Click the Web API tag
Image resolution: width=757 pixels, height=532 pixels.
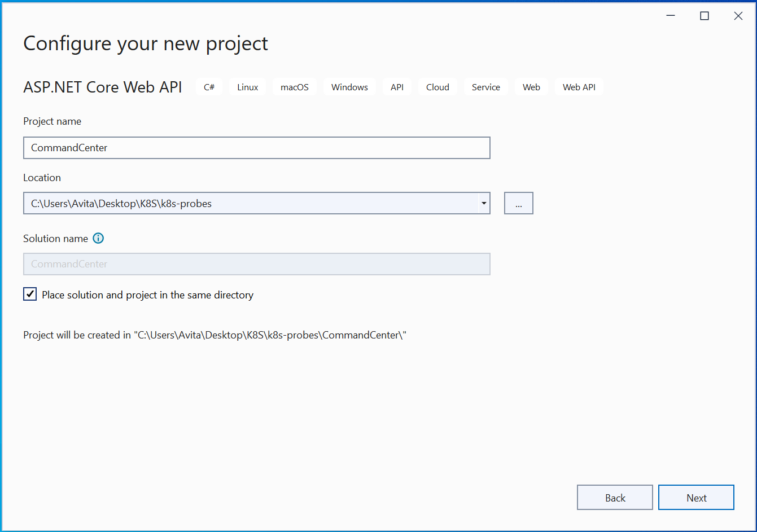pyautogui.click(x=579, y=87)
